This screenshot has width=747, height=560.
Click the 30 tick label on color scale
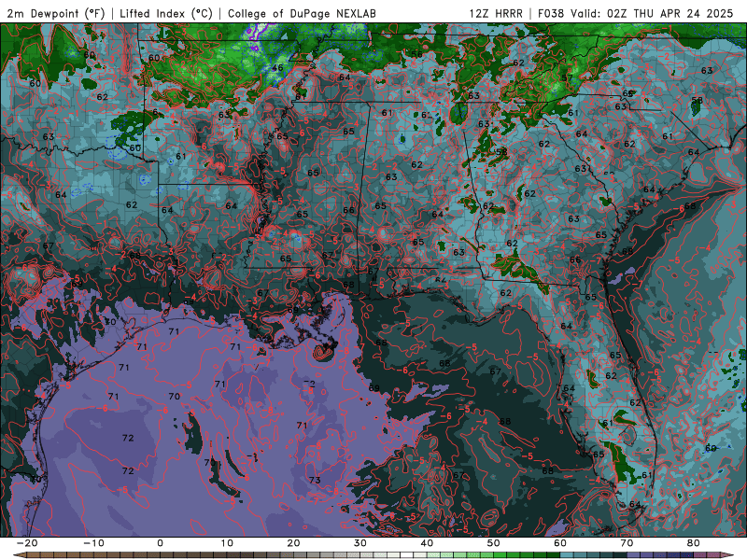tap(360, 543)
